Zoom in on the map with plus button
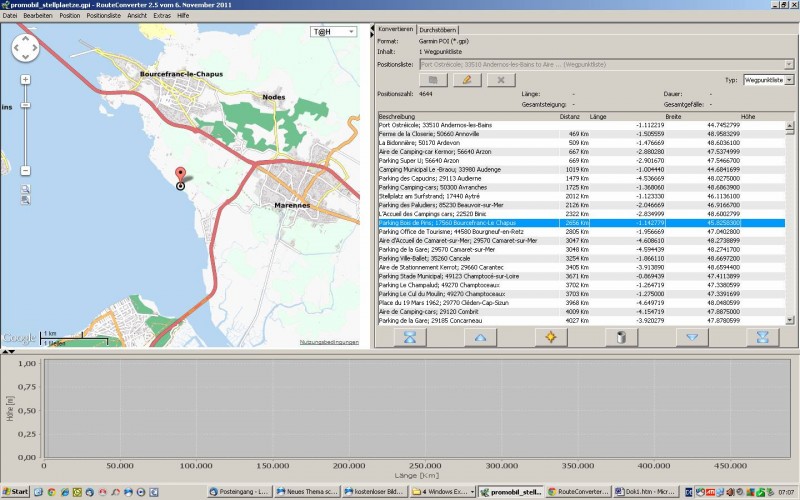This screenshot has width=800, height=500. tap(25, 79)
